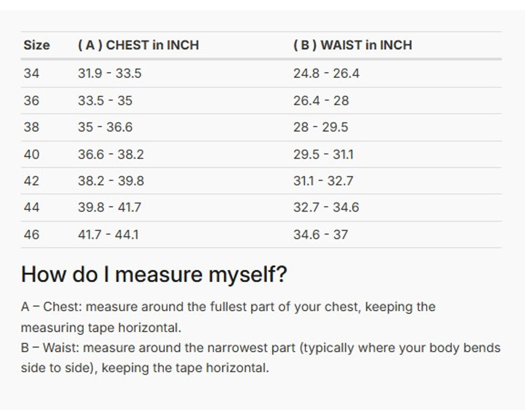Screen dimensions: 525x420
Task: Click the size 46 cell
Action: [x=32, y=235]
